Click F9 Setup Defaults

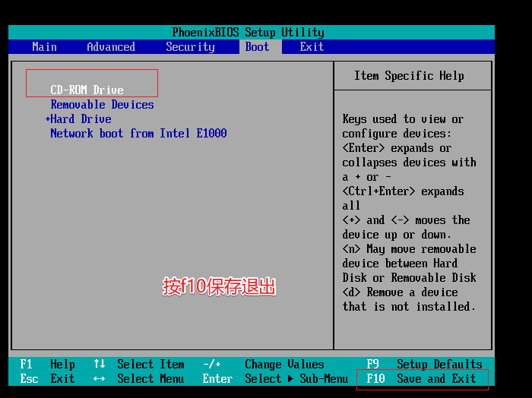pyautogui.click(x=424, y=365)
